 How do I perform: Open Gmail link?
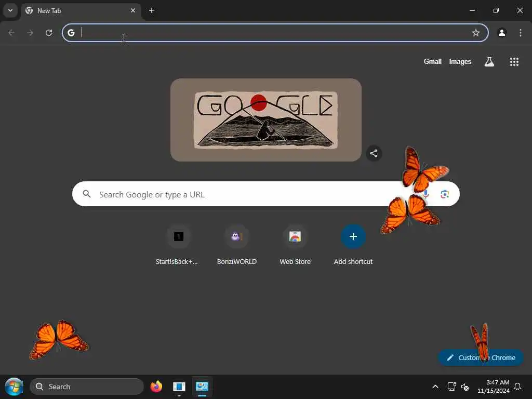pos(433,61)
